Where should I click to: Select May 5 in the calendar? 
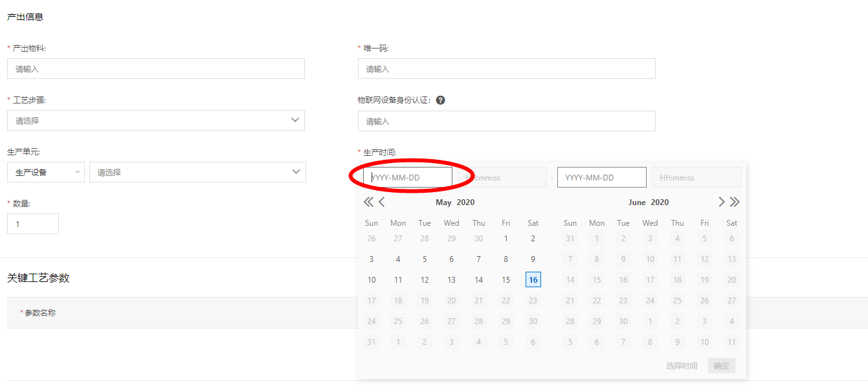(425, 259)
